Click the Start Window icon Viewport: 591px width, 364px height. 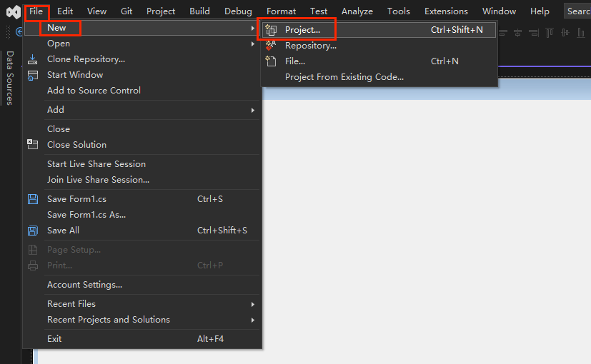[x=33, y=75]
